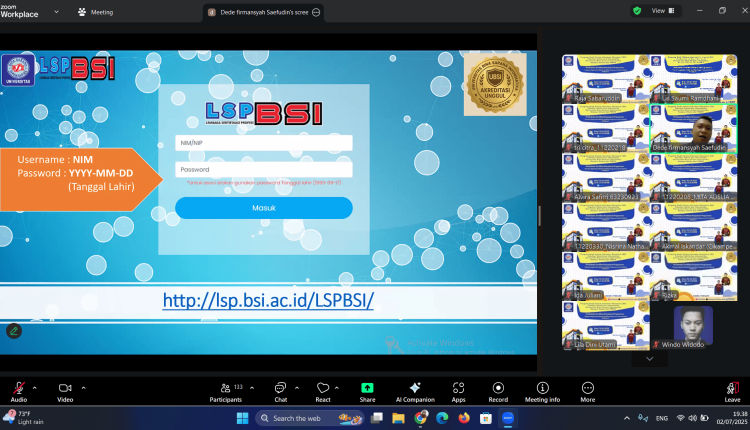750x430 pixels.
Task: Open the React emoji menu
Action: [323, 392]
